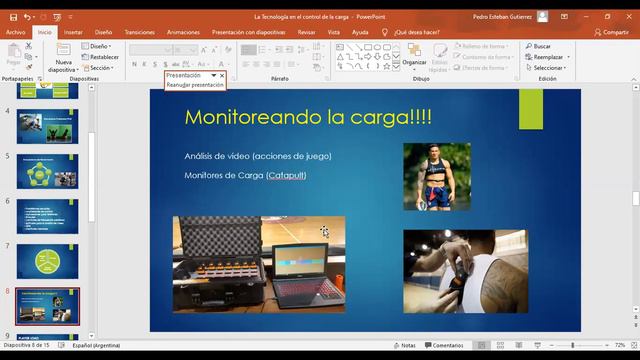
Task: Click the Cut scissors icon
Action: point(29,46)
